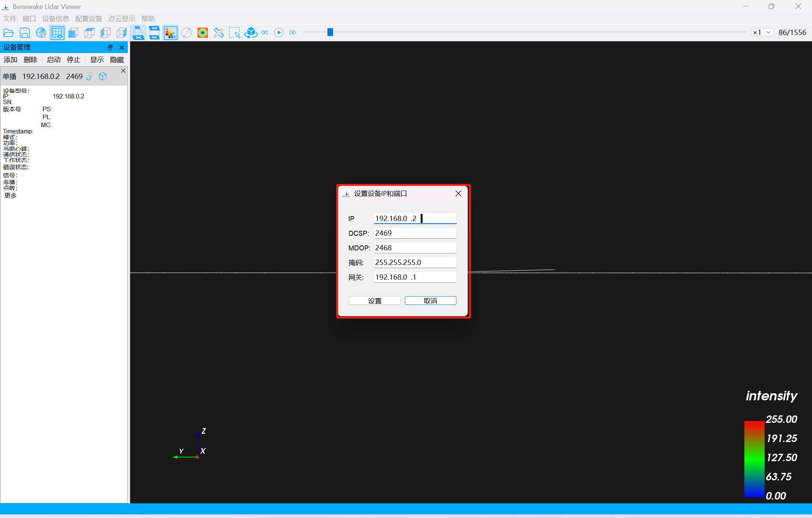
Task: Open a file with the folder icon
Action: coord(8,33)
